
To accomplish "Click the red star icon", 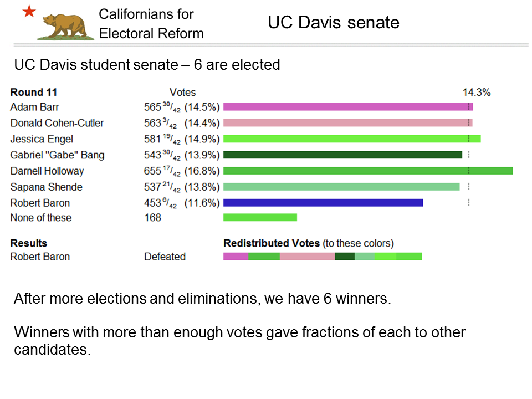I will pos(29,11).
